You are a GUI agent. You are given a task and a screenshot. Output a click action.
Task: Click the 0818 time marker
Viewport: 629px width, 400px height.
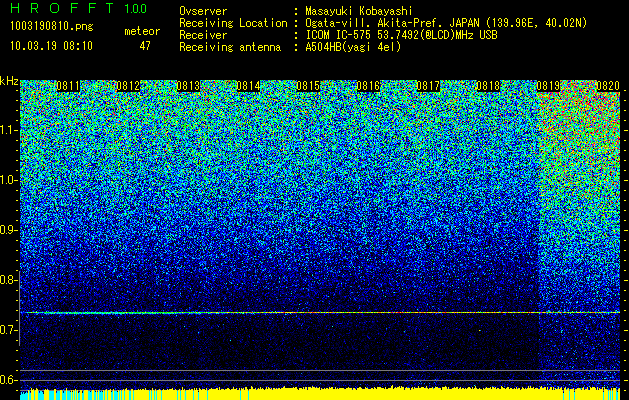coord(488,86)
